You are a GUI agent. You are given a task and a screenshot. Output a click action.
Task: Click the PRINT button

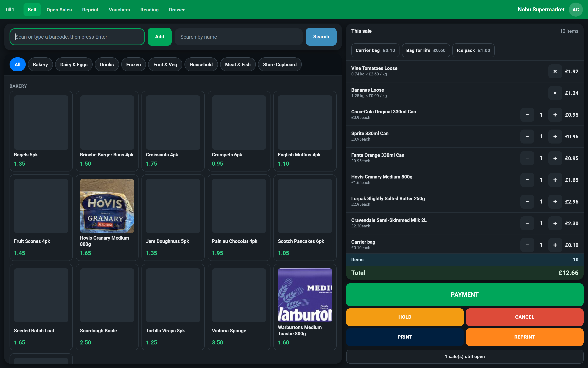pos(405,337)
